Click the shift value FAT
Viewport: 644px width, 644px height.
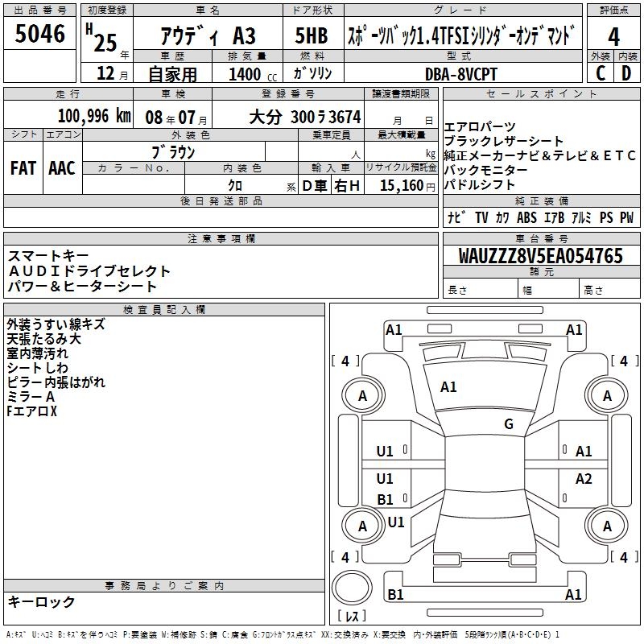coord(23,168)
